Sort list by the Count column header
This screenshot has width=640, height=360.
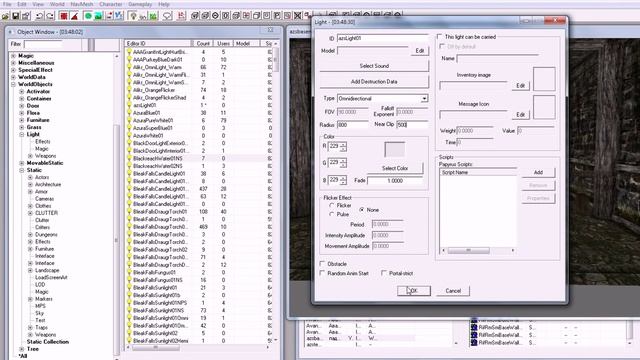click(203, 43)
